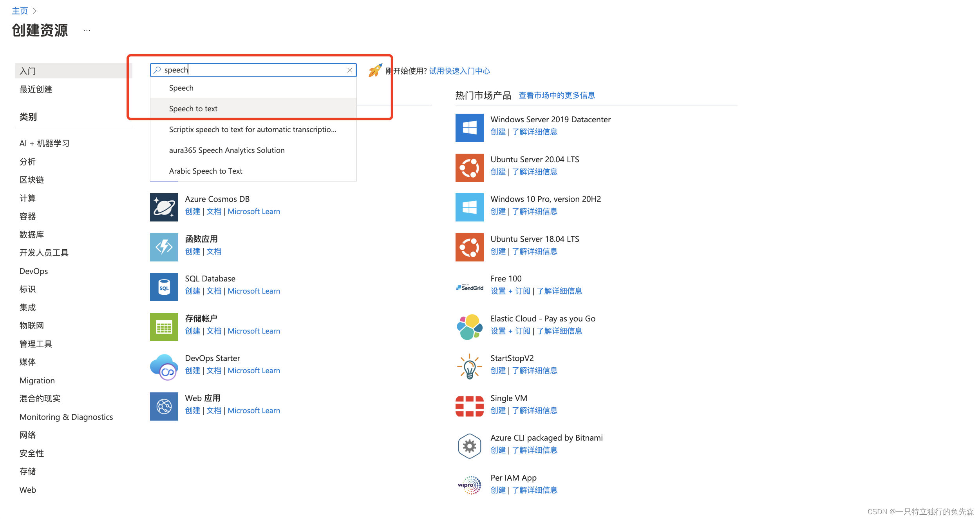Select the 'Speech' search suggestion

(181, 88)
